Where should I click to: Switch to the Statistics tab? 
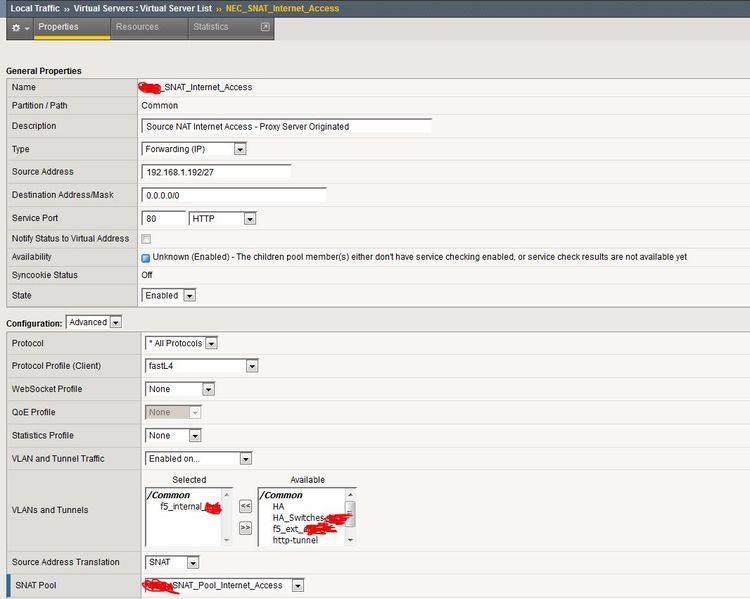pos(211,27)
